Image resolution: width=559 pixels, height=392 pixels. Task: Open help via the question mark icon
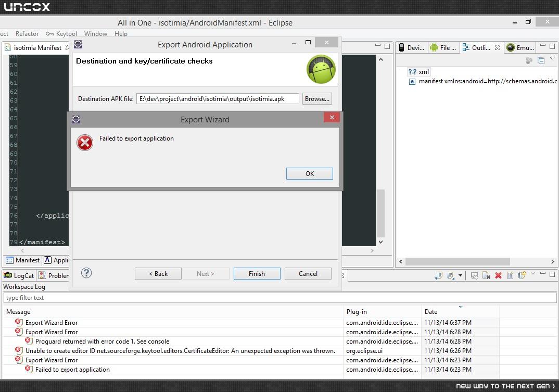point(86,273)
